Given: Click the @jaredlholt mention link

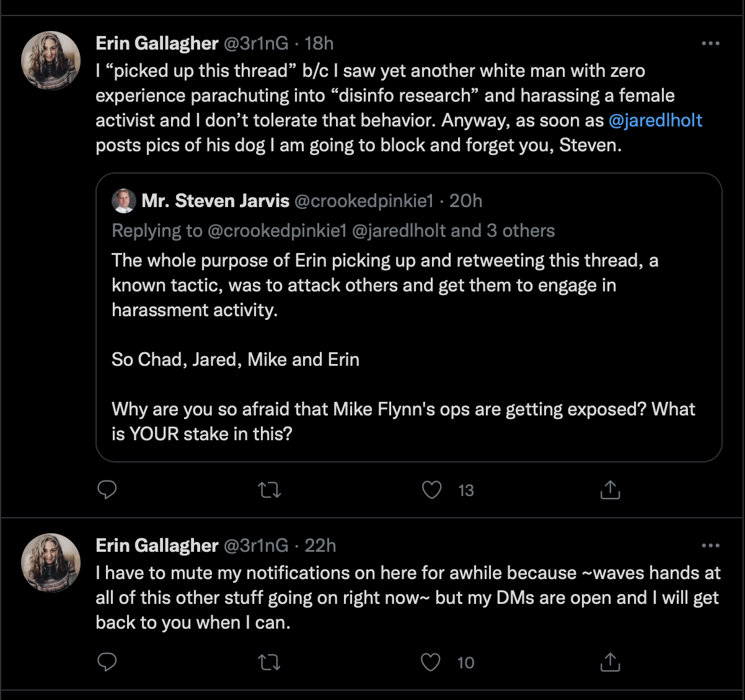Looking at the screenshot, I should point(656,120).
